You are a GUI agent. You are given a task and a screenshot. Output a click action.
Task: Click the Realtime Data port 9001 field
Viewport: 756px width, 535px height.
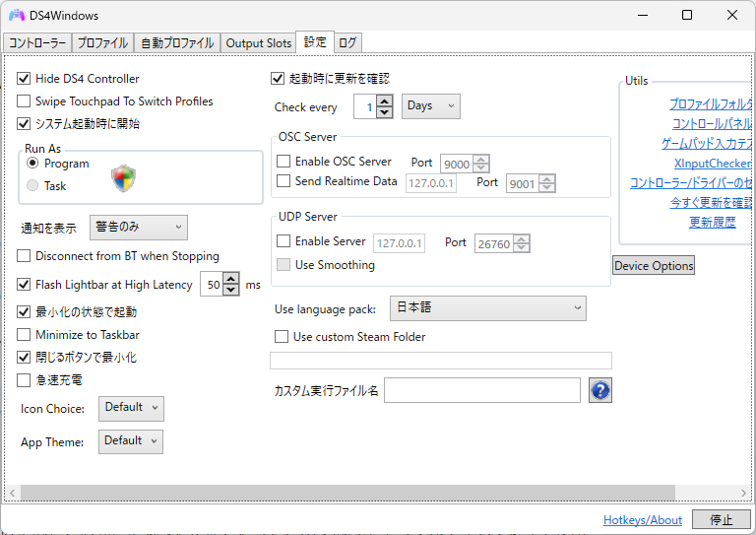[x=522, y=183]
